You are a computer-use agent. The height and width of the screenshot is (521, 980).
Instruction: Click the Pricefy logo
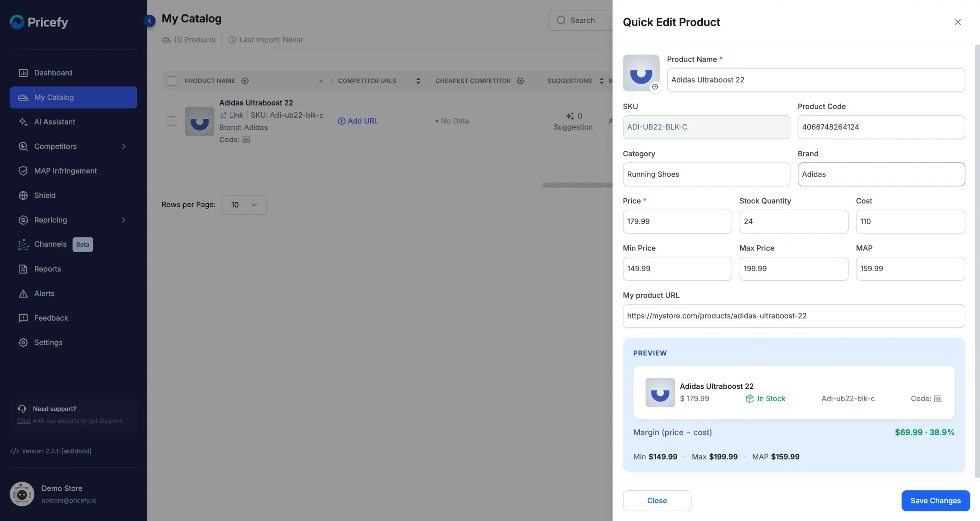tap(39, 22)
